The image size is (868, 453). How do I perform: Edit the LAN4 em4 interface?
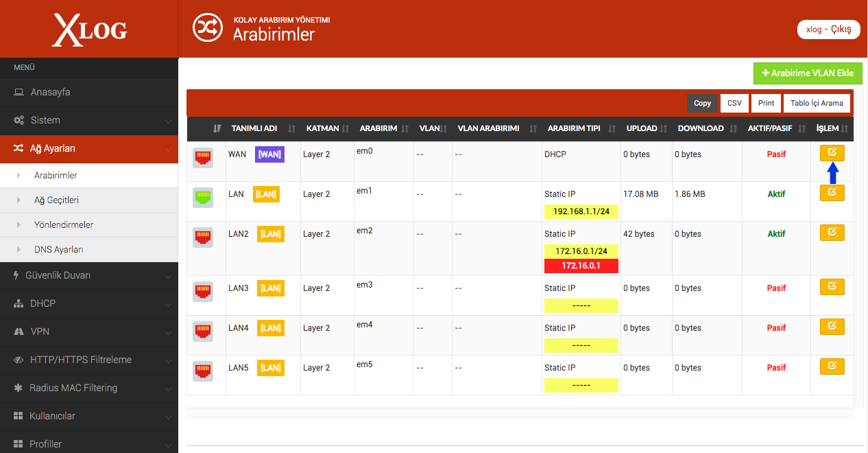pos(832,327)
